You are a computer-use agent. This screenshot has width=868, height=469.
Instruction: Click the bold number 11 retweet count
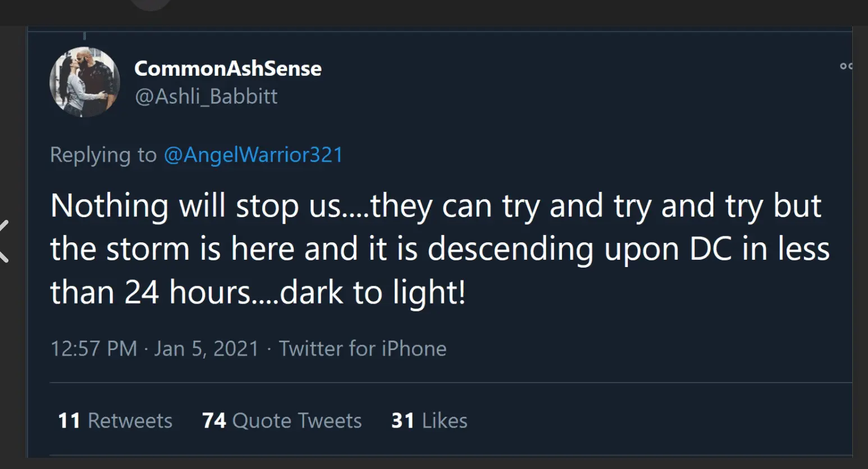[69, 421]
